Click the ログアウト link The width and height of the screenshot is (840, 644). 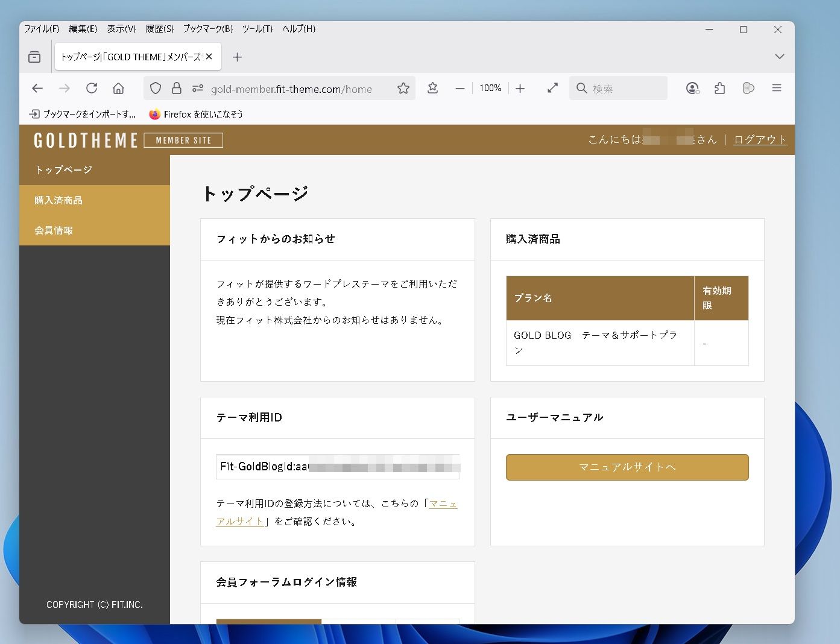760,139
